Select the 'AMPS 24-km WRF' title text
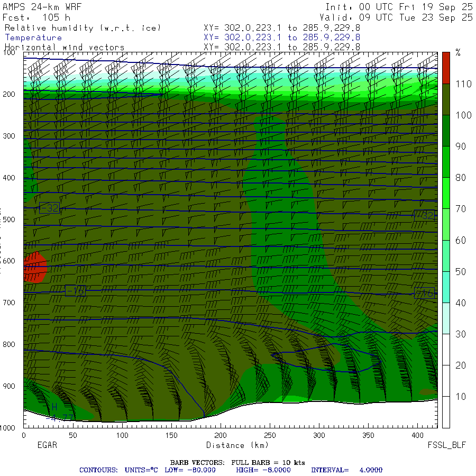This screenshot has width=476, height=476. [x=42, y=7]
